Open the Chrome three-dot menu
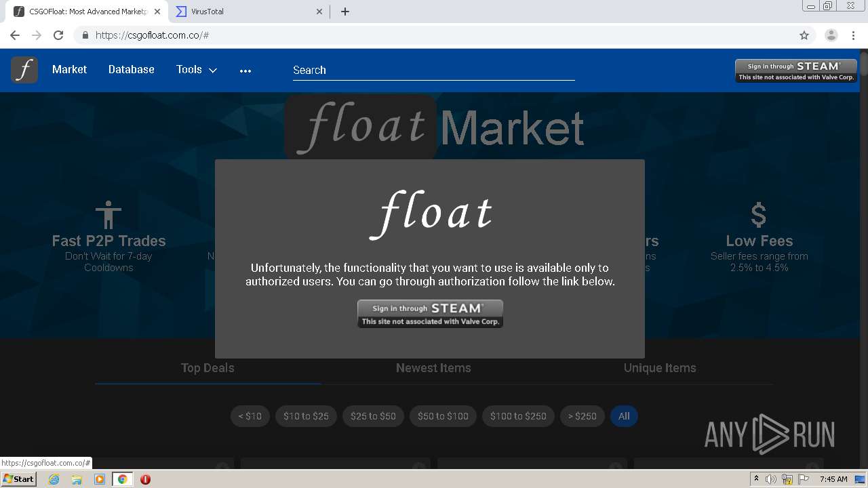This screenshot has width=868, height=488. coord(853,35)
